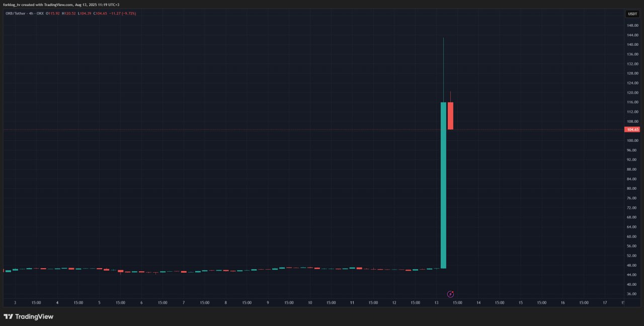
Task: Click date label 15 on time axis
Action: tap(521, 303)
